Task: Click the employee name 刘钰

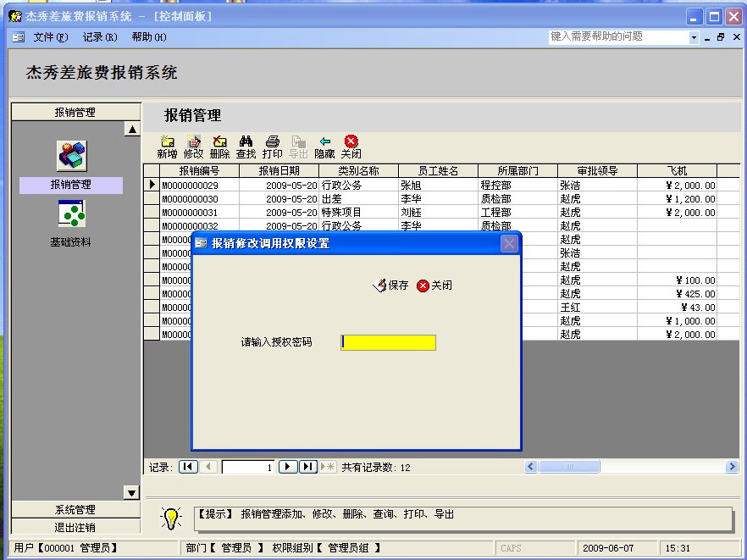Action: click(439, 213)
